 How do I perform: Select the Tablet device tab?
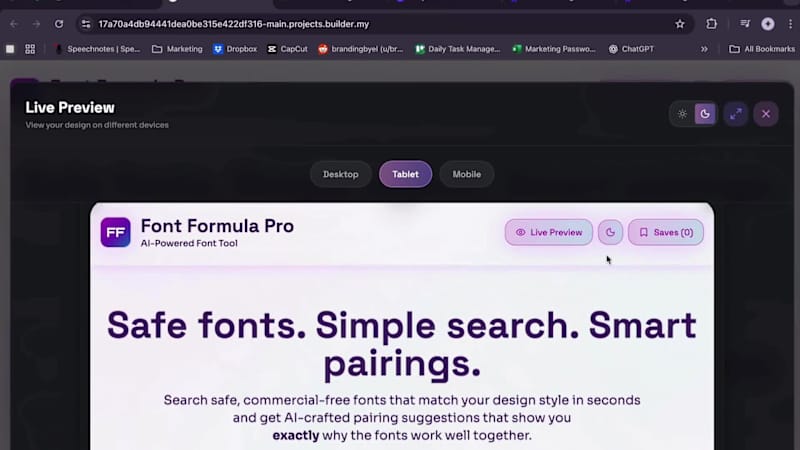[x=406, y=174]
